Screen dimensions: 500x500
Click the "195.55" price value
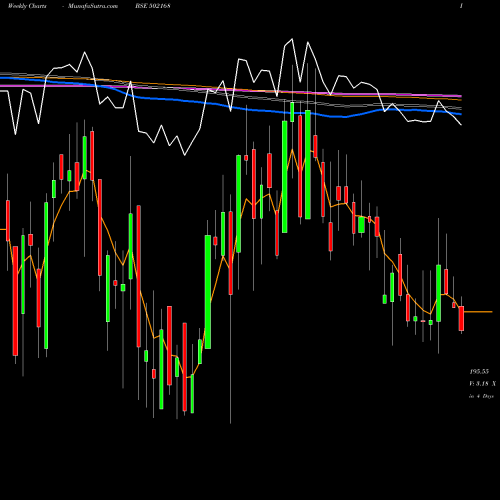(479, 371)
